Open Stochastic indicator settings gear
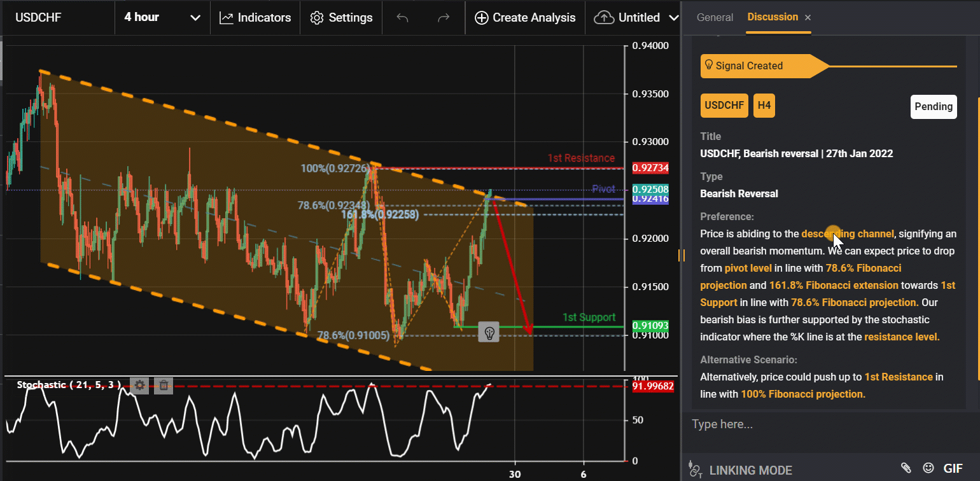Screen dimensions: 980x481 tap(140, 385)
